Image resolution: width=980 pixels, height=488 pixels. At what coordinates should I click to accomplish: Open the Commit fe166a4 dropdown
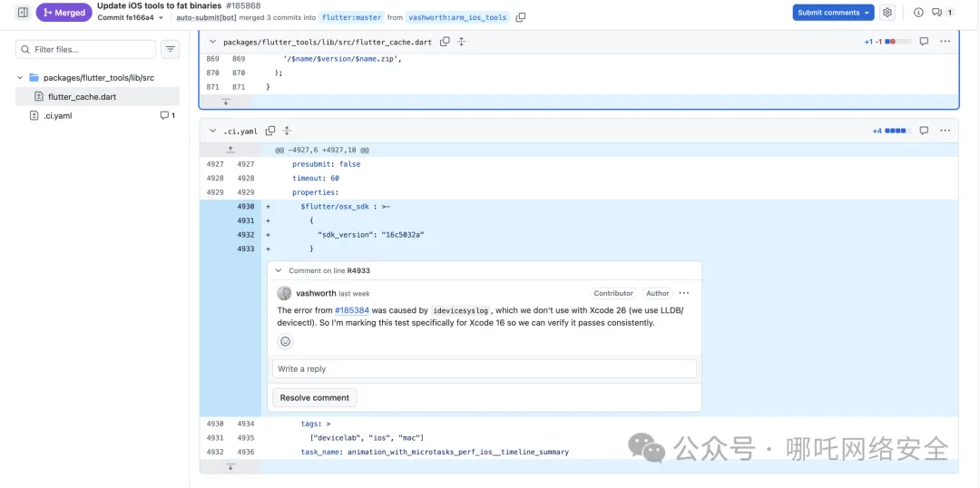(x=132, y=17)
